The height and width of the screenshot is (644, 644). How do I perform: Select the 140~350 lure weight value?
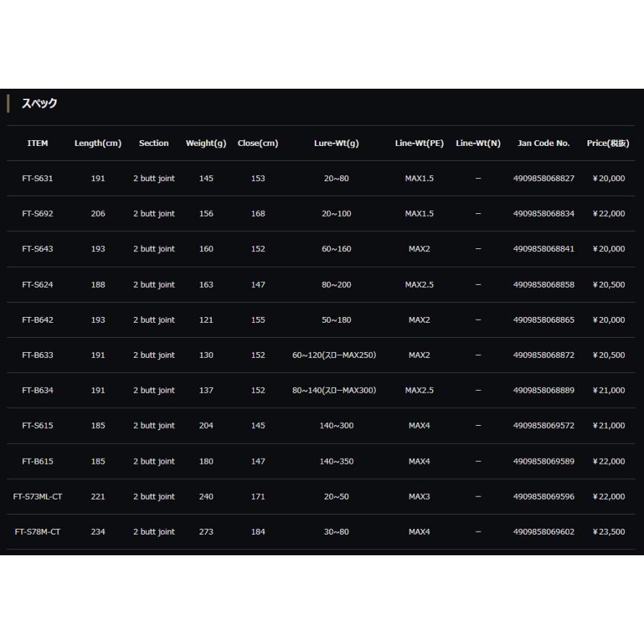tap(336, 462)
